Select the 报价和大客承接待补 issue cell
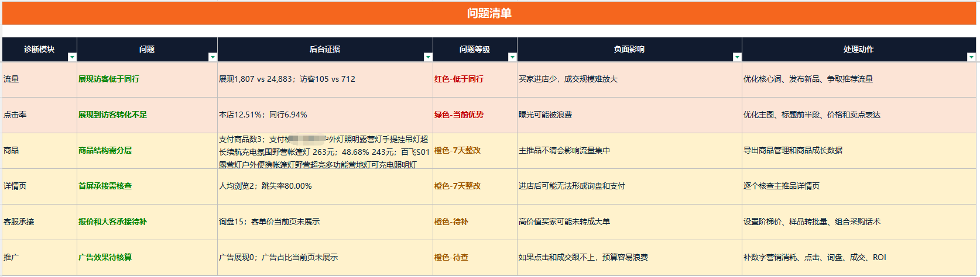Screen dimensions: 980x277 (x=147, y=222)
